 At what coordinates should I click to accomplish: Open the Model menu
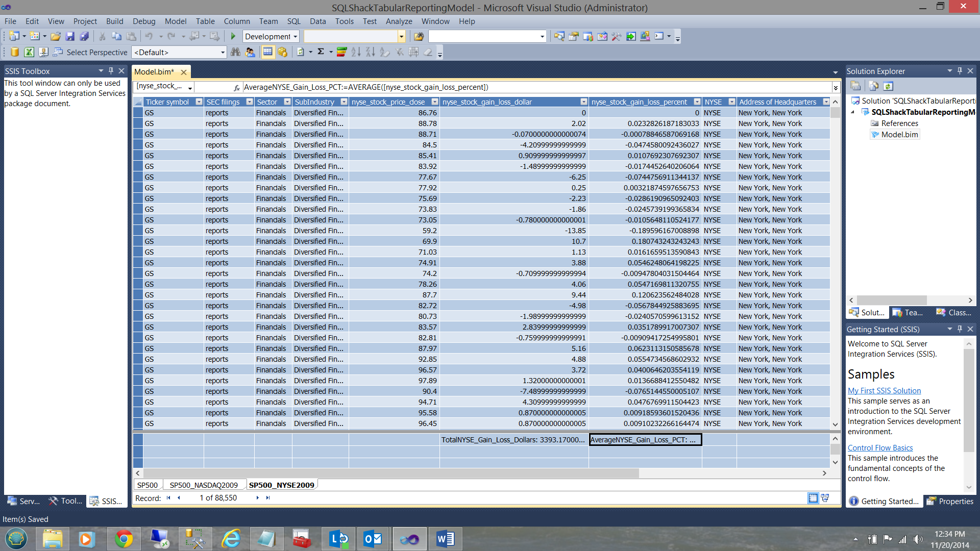175,21
